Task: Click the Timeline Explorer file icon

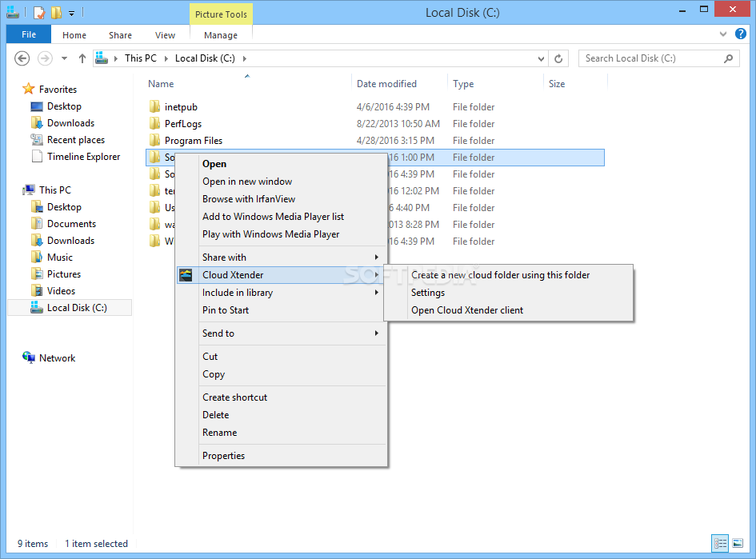Action: [x=37, y=156]
